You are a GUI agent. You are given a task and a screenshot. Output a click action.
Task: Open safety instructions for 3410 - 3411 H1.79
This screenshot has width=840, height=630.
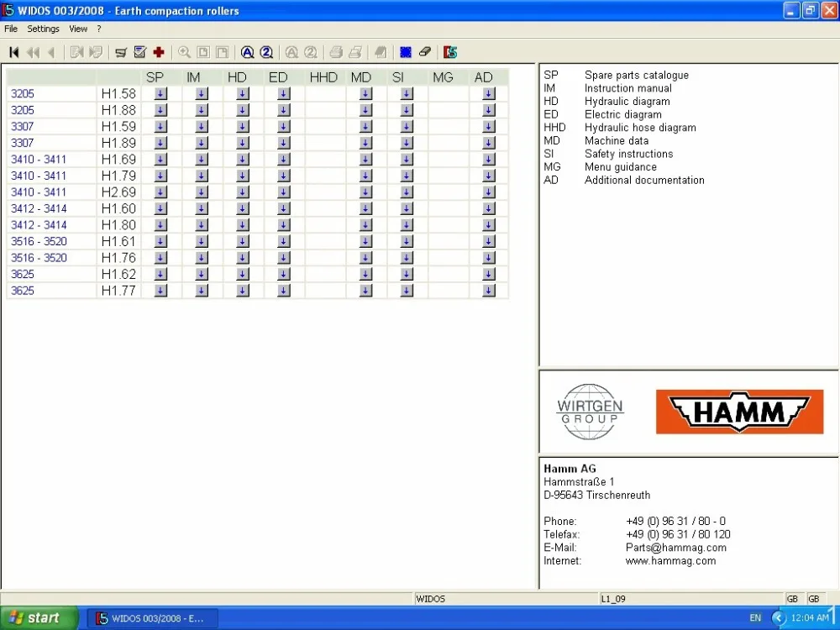pyautogui.click(x=407, y=176)
